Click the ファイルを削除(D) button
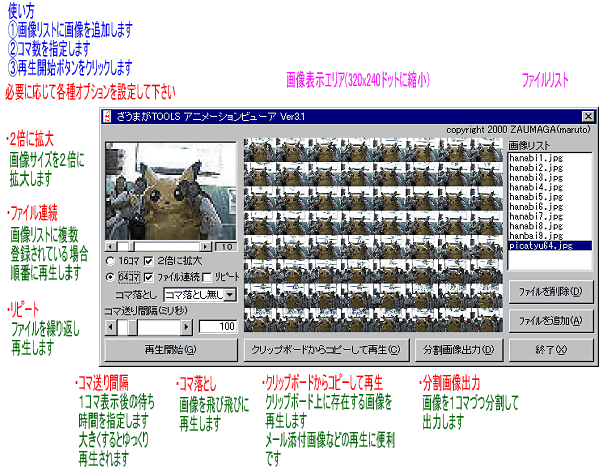 click(x=551, y=291)
